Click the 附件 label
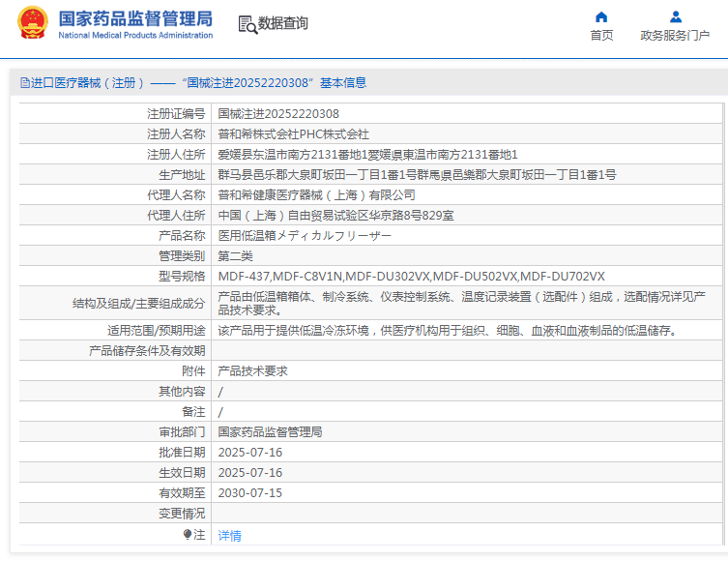 [x=193, y=371]
